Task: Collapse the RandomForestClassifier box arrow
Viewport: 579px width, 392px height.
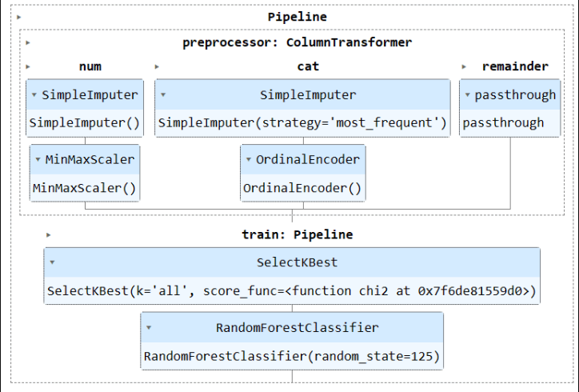Action: 149,327
